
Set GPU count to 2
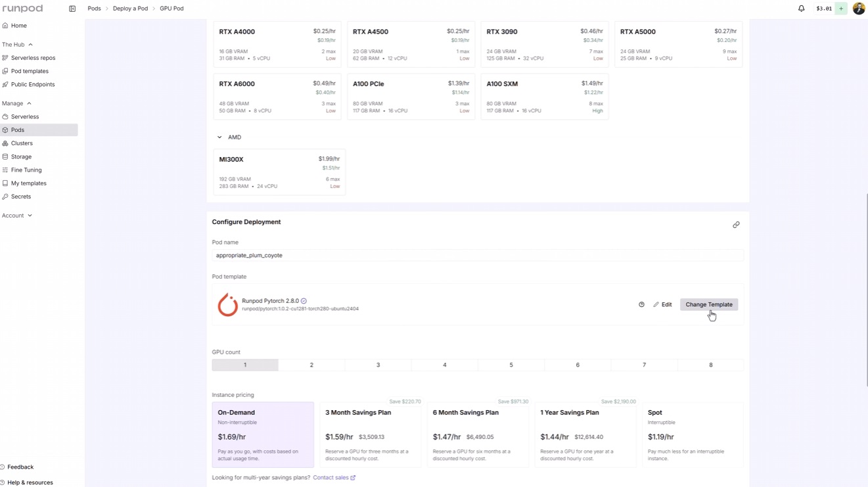coord(311,365)
